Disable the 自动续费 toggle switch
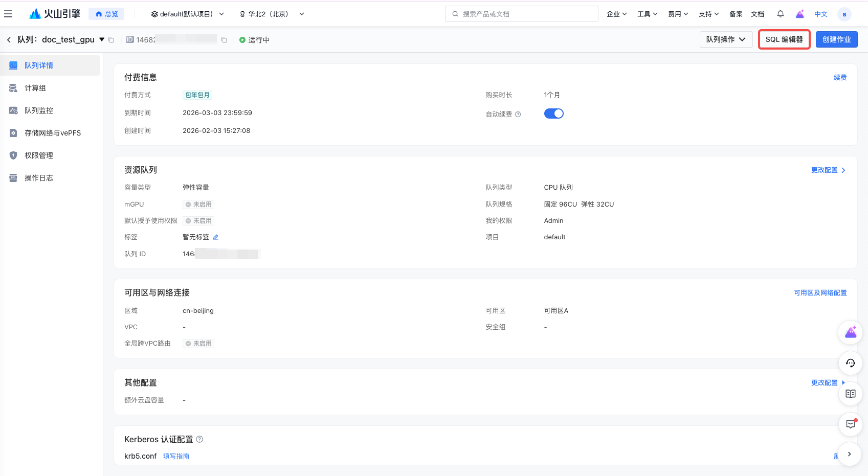 point(553,114)
